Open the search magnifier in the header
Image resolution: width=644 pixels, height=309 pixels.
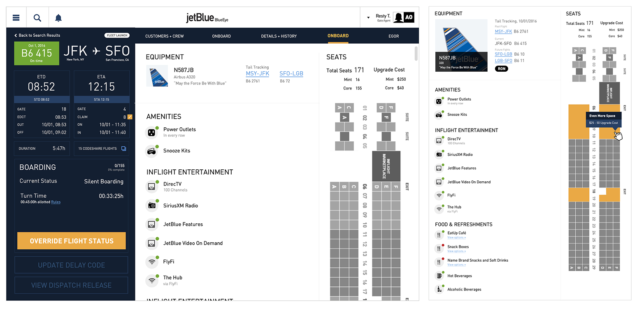[37, 18]
